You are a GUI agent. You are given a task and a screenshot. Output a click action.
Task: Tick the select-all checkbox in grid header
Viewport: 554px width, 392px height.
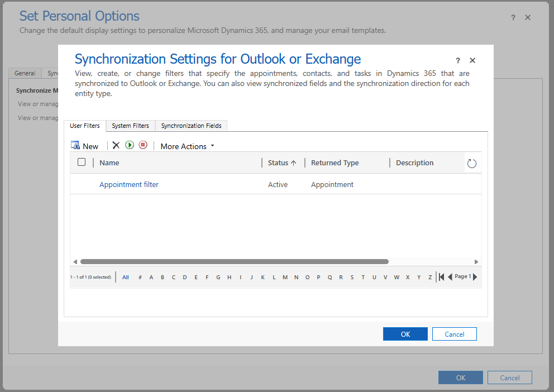coord(82,162)
